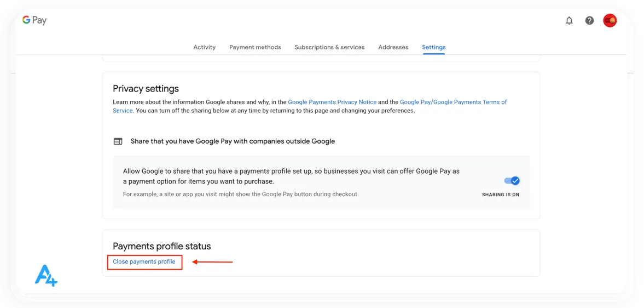Open Google Pay/Google Payments Terms of Service link
The image size is (644, 308).
454,102
